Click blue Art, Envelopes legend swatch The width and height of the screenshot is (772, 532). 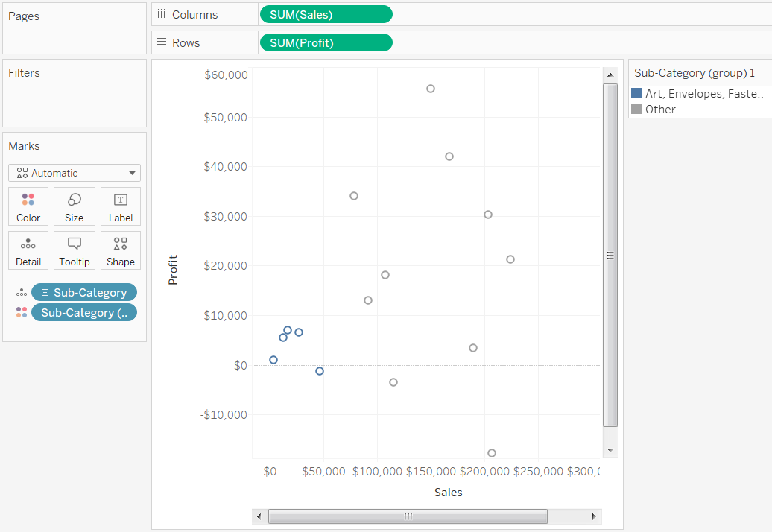[x=636, y=93]
